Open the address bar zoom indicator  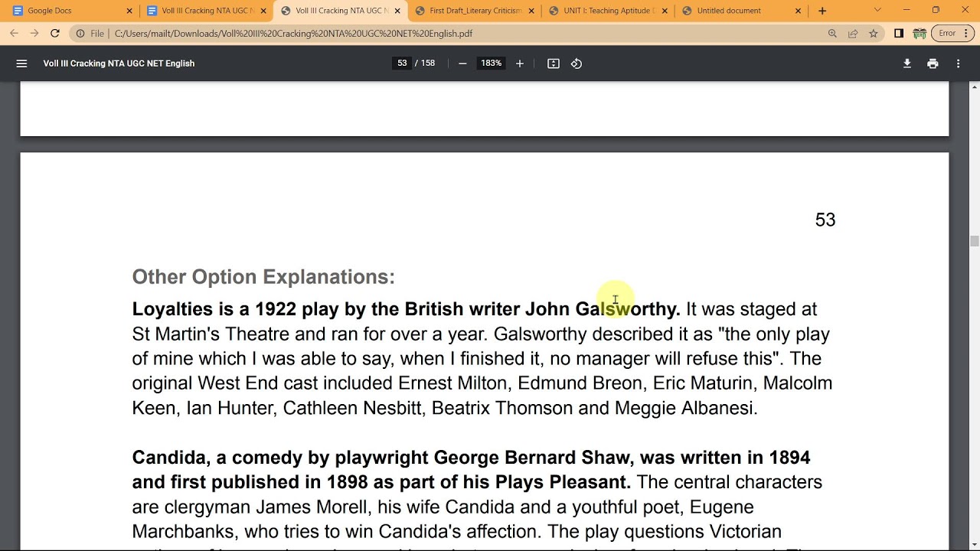click(832, 34)
